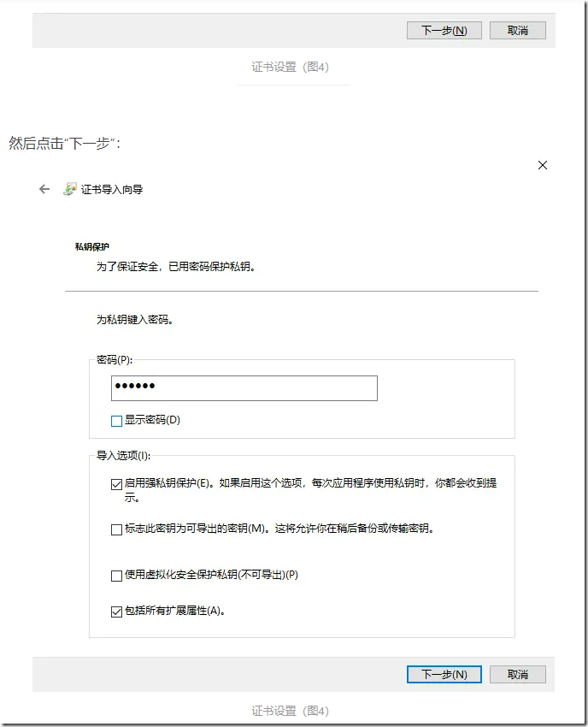Click the 证书导入向导 title text
Viewport: 588px width, 727px height.
112,189
